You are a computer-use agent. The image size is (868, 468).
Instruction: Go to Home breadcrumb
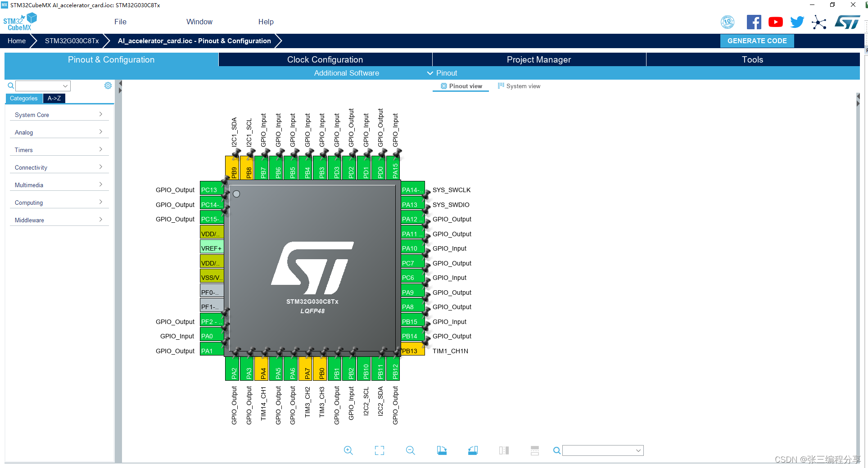pyautogui.click(x=17, y=40)
